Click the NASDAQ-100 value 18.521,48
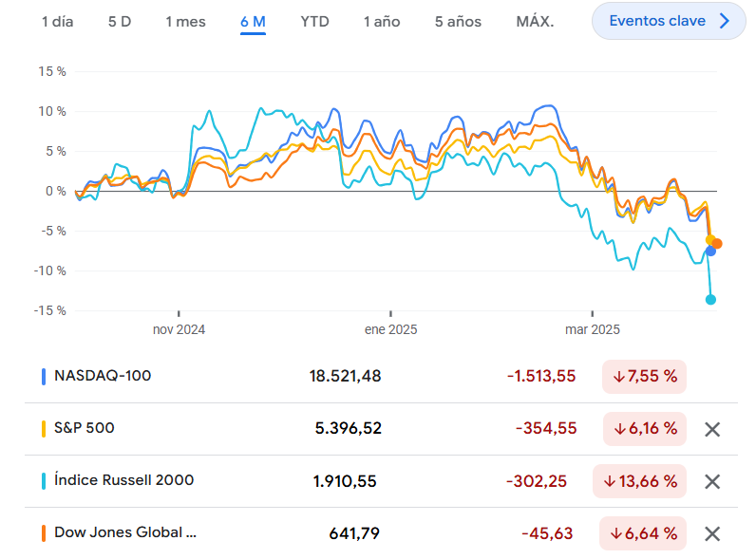Screen dimensions: 756x559 pos(345,377)
